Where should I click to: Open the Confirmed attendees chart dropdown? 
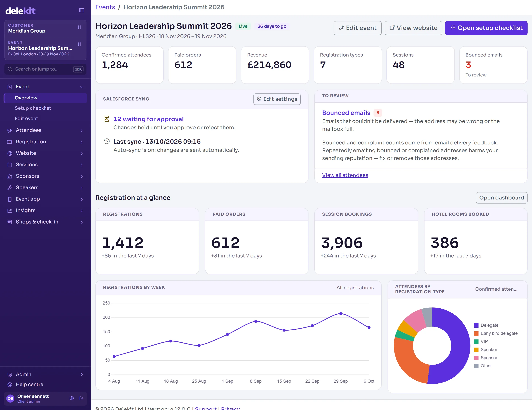click(496, 289)
